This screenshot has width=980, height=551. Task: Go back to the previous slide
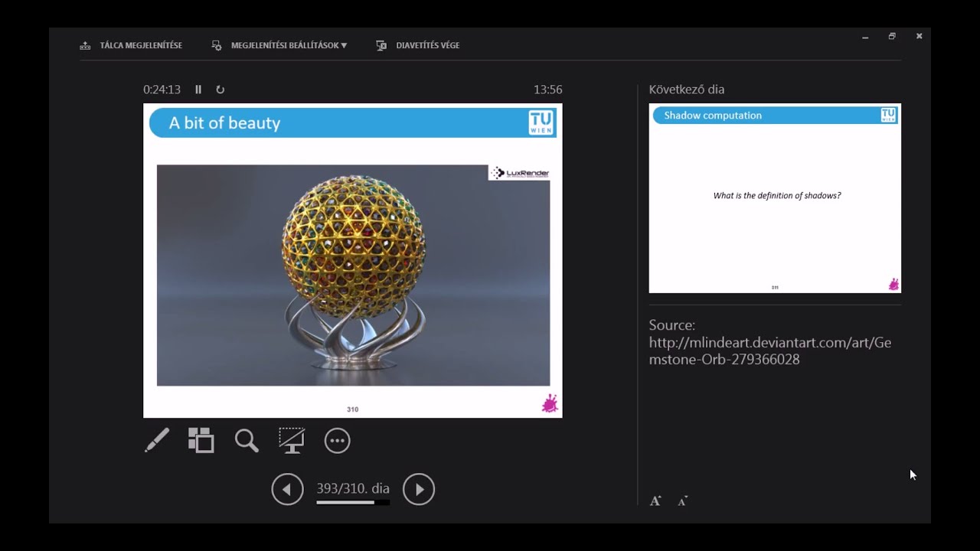(x=288, y=489)
